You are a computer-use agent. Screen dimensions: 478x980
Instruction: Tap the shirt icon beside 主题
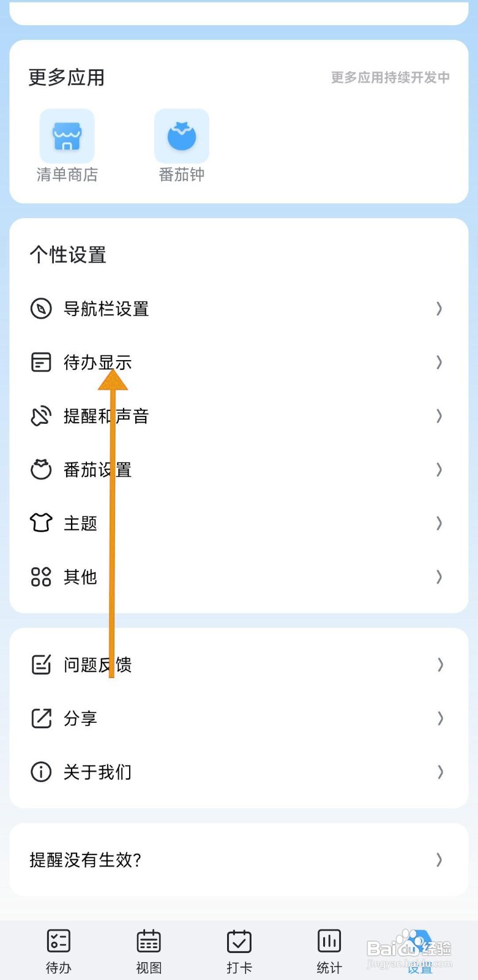click(x=41, y=523)
